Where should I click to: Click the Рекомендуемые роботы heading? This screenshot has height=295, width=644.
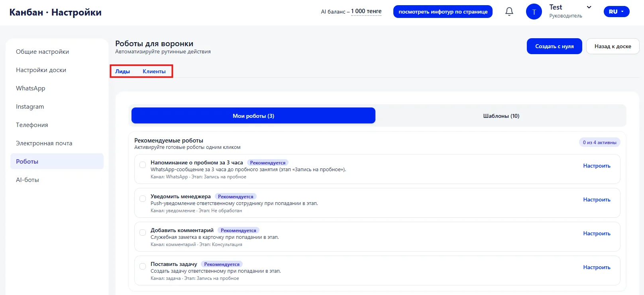[169, 141]
